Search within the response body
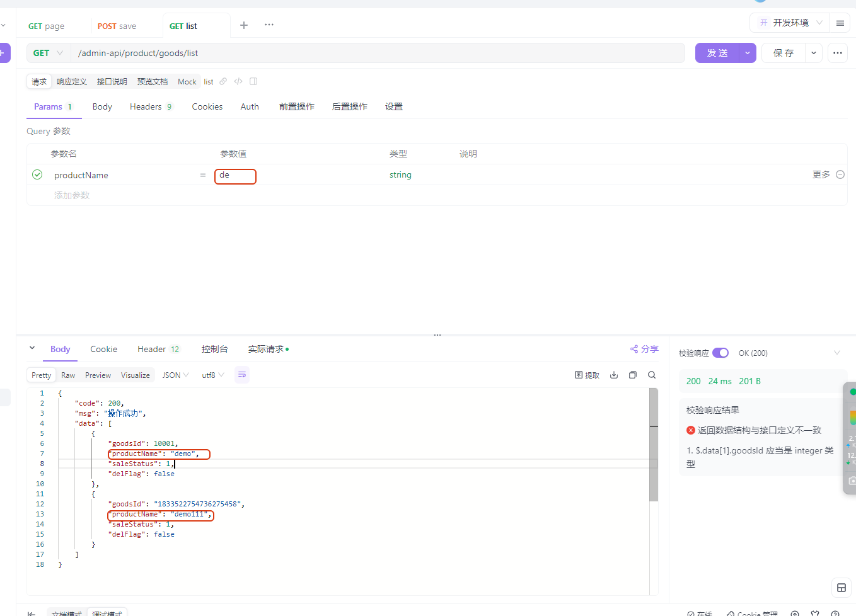The height and width of the screenshot is (616, 856). (652, 375)
